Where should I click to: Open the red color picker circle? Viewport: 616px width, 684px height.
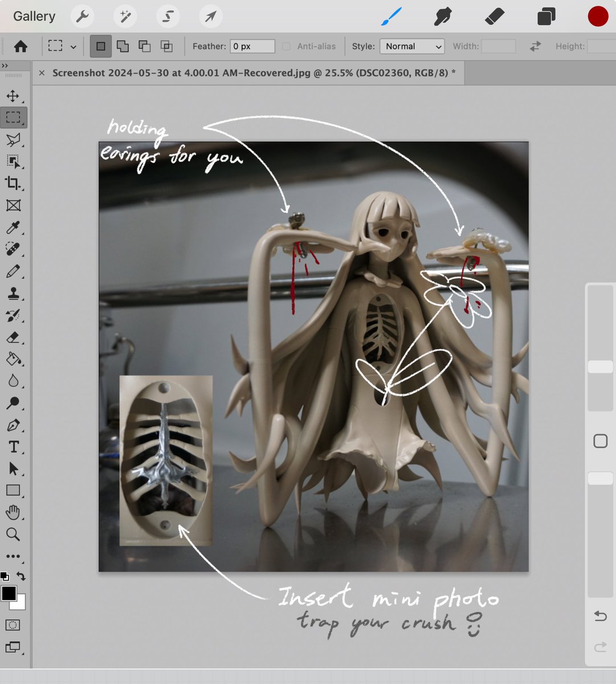click(598, 17)
